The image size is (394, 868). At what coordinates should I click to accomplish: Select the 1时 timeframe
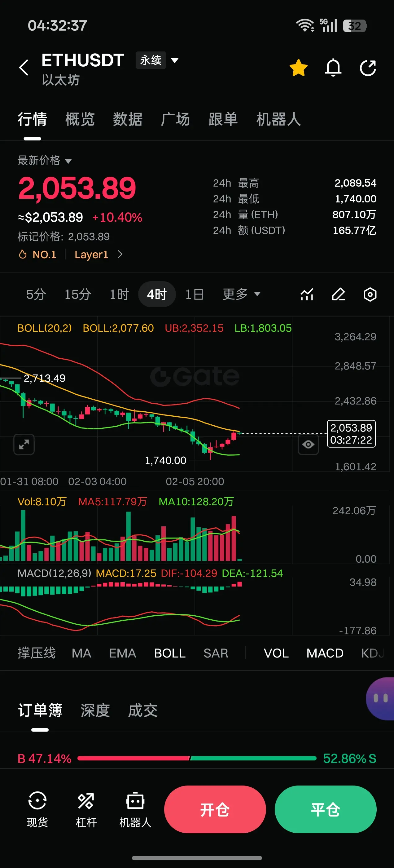[119, 294]
